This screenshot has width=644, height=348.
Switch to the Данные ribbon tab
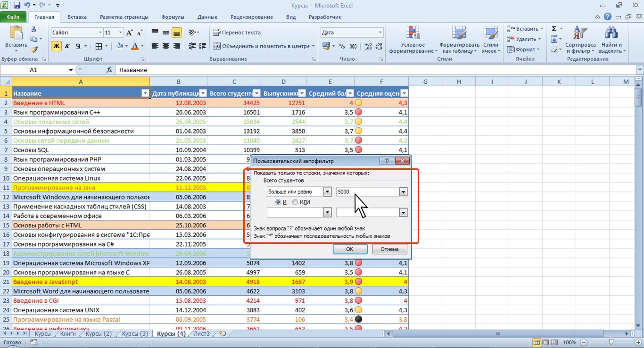[207, 17]
